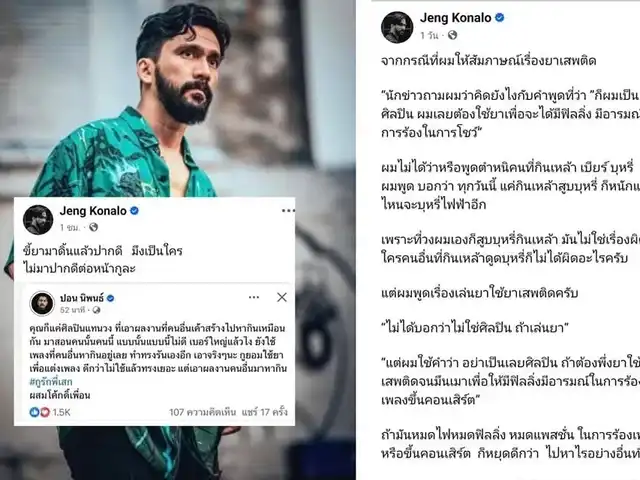Screen dimensions: 640x480
Task: Click the audience icon next to 52 นาที
Action: (96, 310)
